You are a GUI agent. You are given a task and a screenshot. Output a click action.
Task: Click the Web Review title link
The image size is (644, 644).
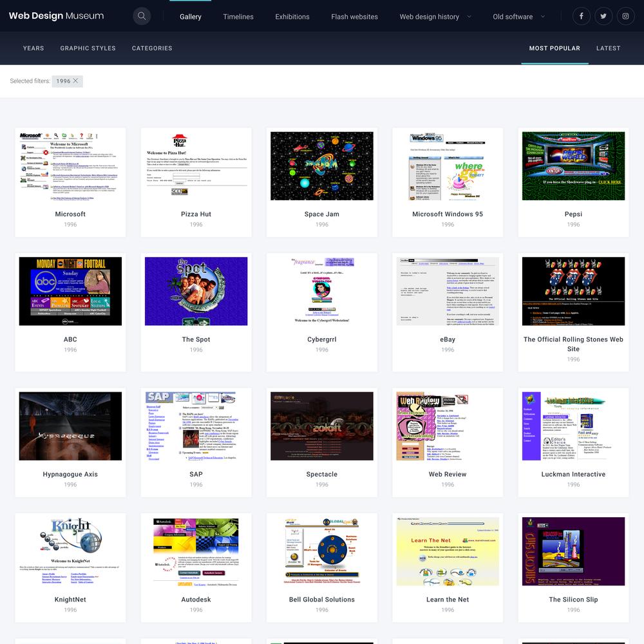point(448,474)
